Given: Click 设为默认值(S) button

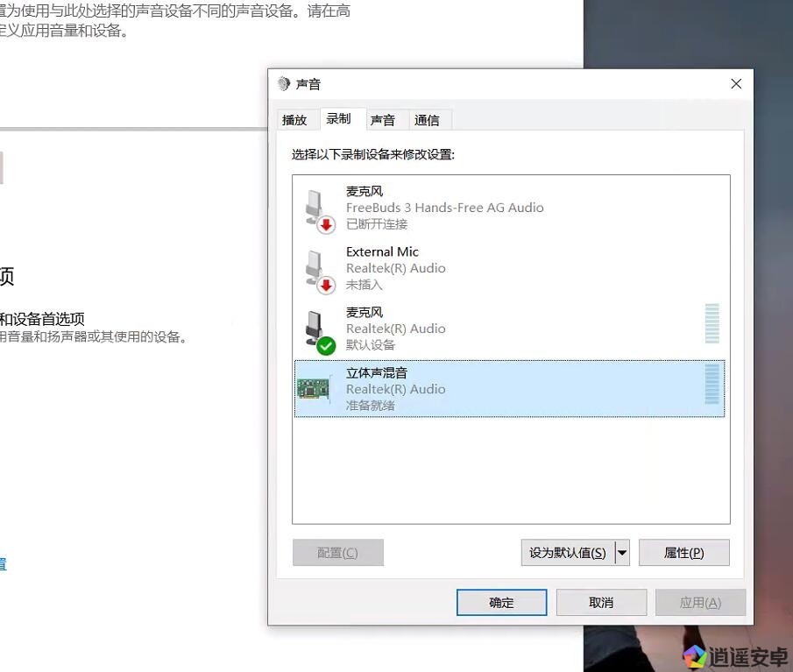Looking at the screenshot, I should [568, 553].
